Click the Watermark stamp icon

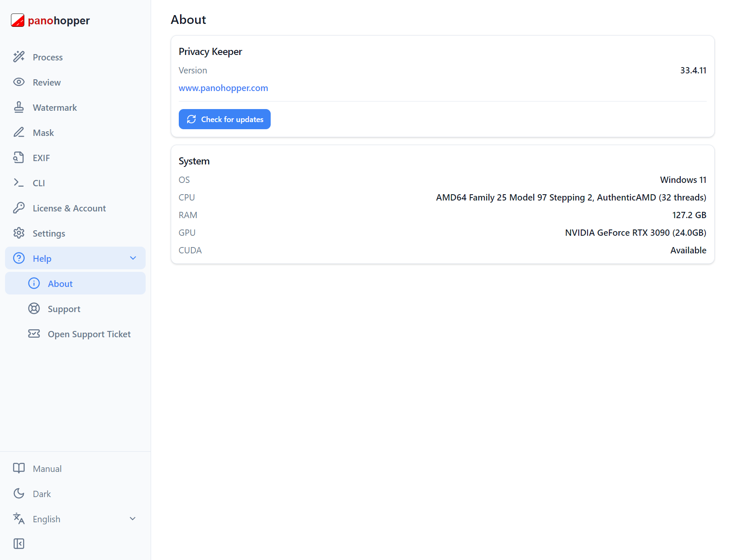(x=19, y=107)
